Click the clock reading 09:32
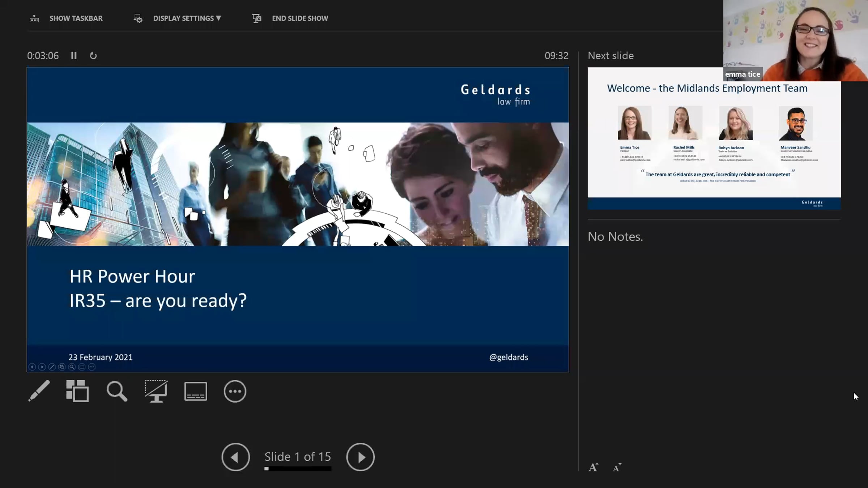 pos(557,56)
